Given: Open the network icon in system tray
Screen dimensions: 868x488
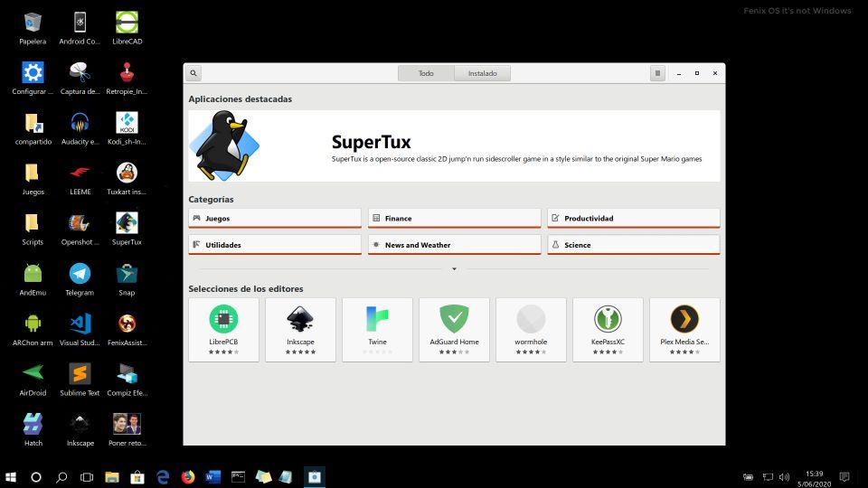Looking at the screenshot, I should [x=768, y=477].
